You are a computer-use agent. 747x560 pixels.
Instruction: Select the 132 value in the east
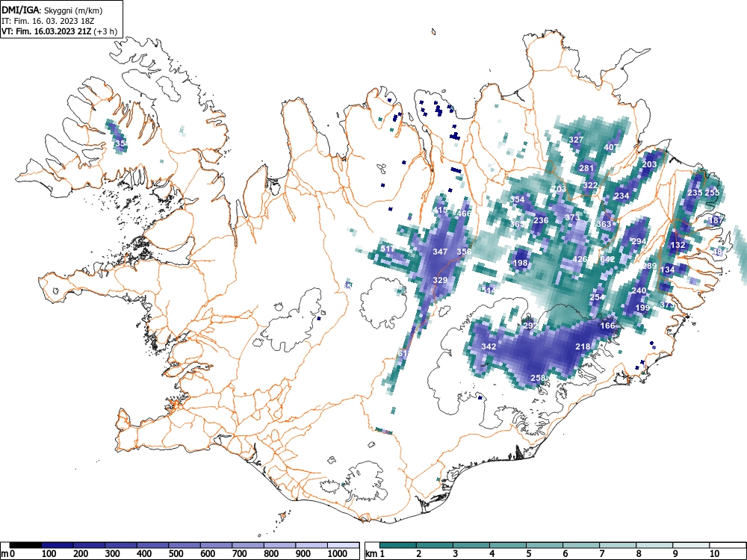pyautogui.click(x=678, y=245)
